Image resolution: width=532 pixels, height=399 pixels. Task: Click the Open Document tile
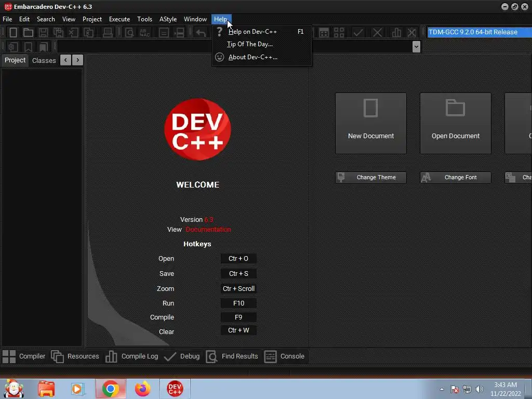click(x=455, y=124)
